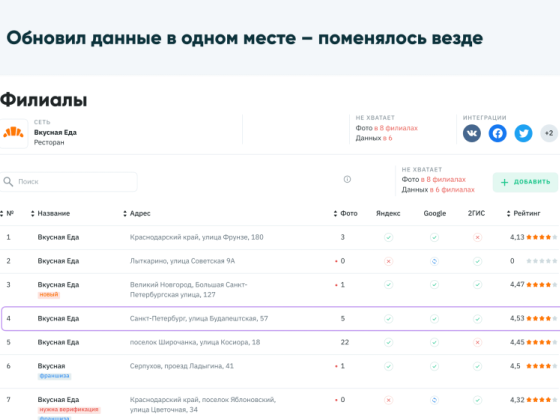Select the Санкт-Петербург, улица Будапештская, 57 row
The width and height of the screenshot is (560, 420).
coord(280,318)
